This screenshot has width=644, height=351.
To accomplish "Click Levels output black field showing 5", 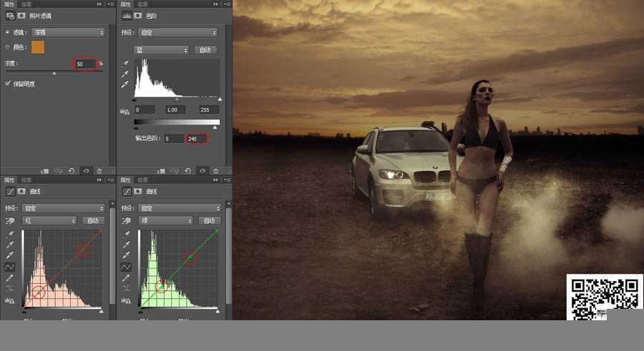I will click(x=174, y=139).
